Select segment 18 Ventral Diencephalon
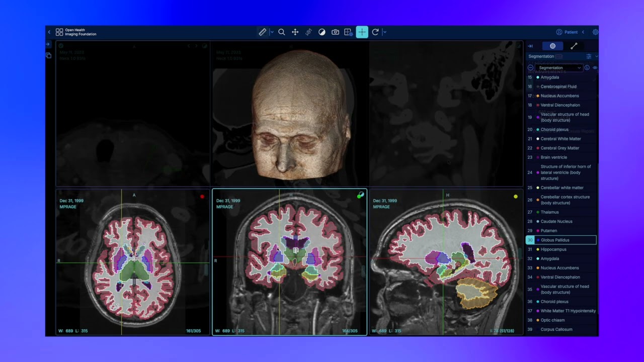The height and width of the screenshot is (362, 644). [x=561, y=105]
